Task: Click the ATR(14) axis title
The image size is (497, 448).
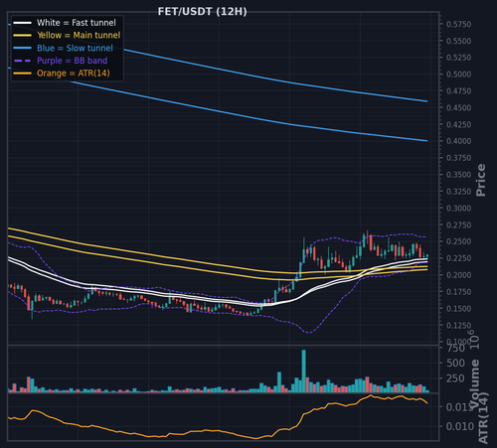Action: [483, 418]
